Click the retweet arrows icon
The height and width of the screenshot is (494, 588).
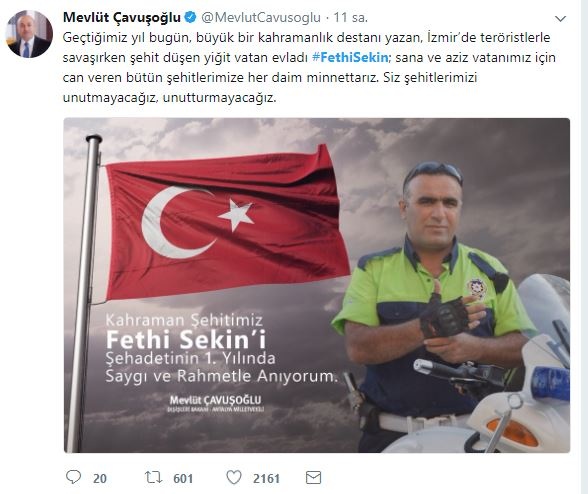(153, 477)
